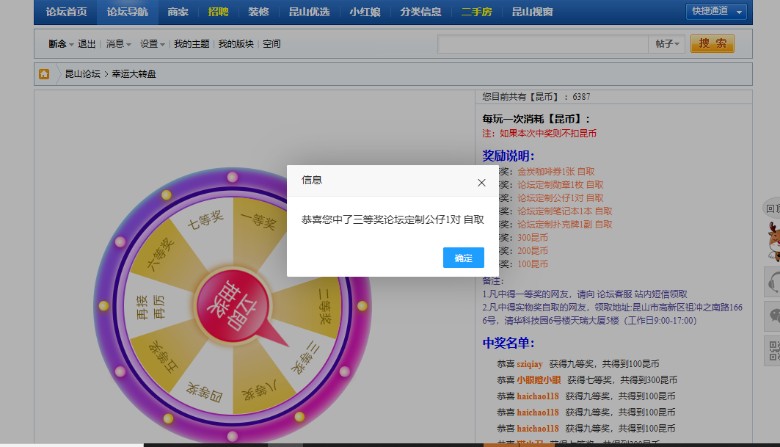Open the 分类信息 navigation tab
The height and width of the screenshot is (447, 780).
pos(418,12)
